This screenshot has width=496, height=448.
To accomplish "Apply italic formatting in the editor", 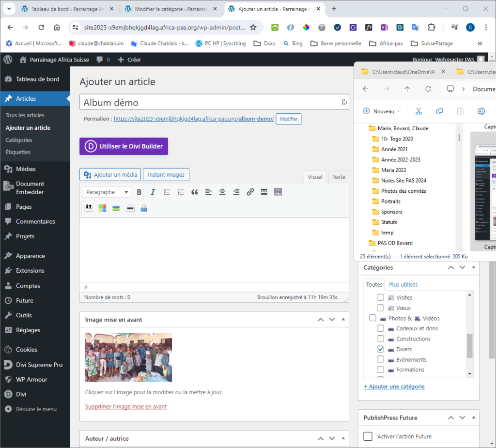I will tap(153, 192).
